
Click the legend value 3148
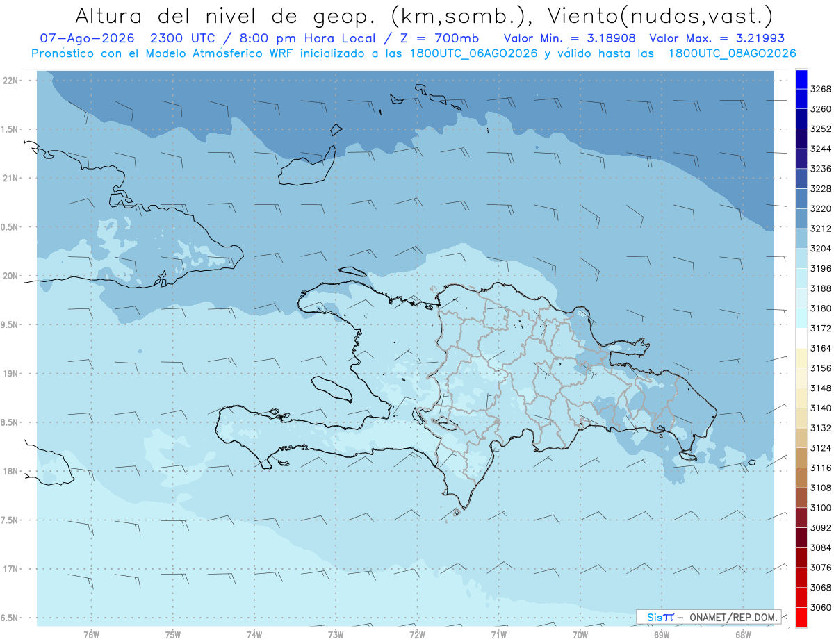coord(820,388)
